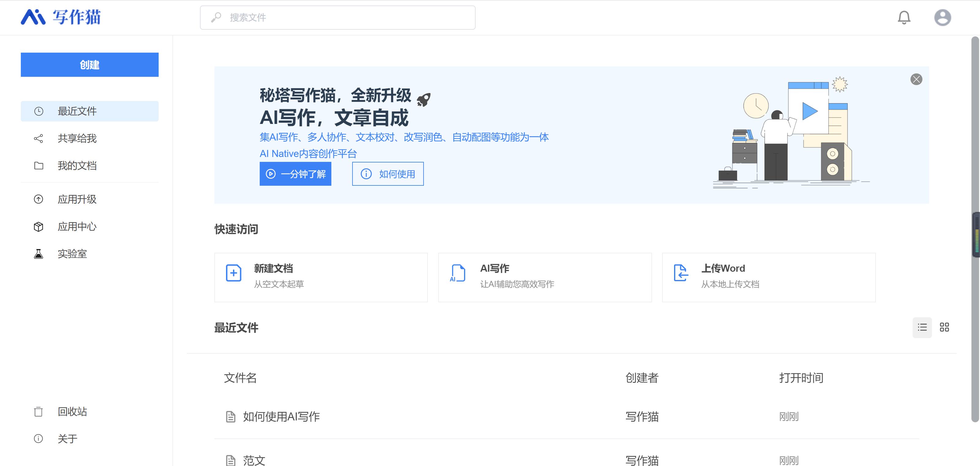The image size is (980, 466).
Task: Open file 如何使用AI写作
Action: [281, 417]
